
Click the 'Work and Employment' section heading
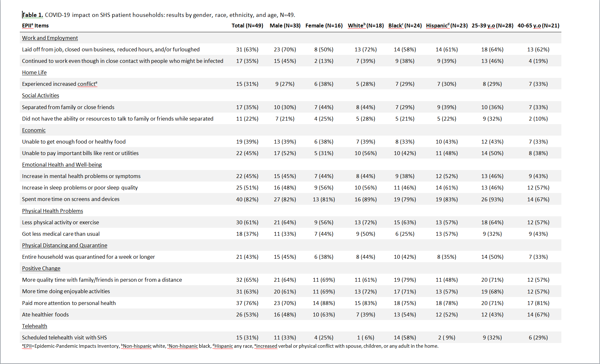(50, 38)
